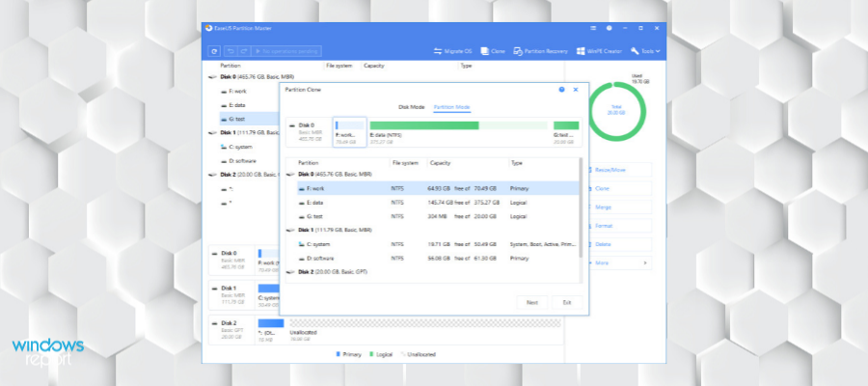Select Unallocated space on Disk 2
868x386 pixels.
point(425,323)
